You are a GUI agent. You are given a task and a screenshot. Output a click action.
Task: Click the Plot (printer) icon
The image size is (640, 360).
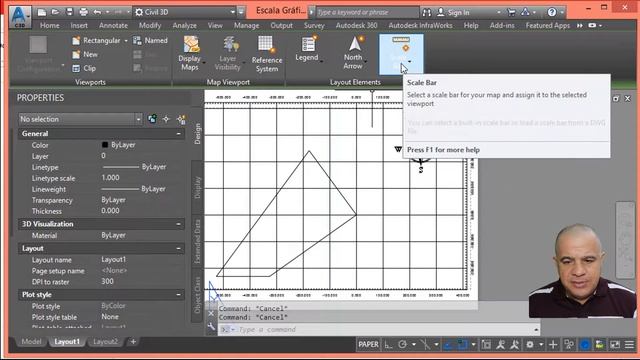click(x=83, y=12)
